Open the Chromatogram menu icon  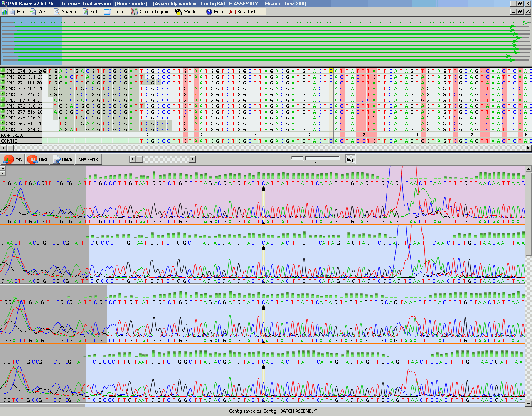point(135,12)
